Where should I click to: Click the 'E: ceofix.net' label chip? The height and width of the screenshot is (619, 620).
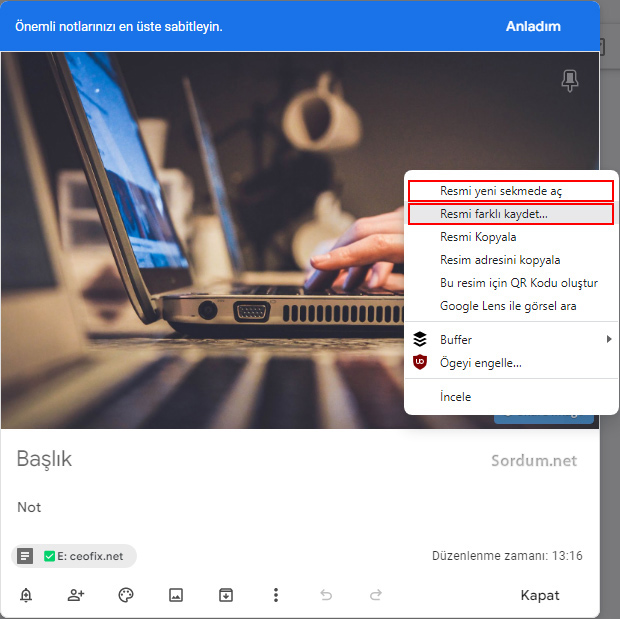pos(74,556)
